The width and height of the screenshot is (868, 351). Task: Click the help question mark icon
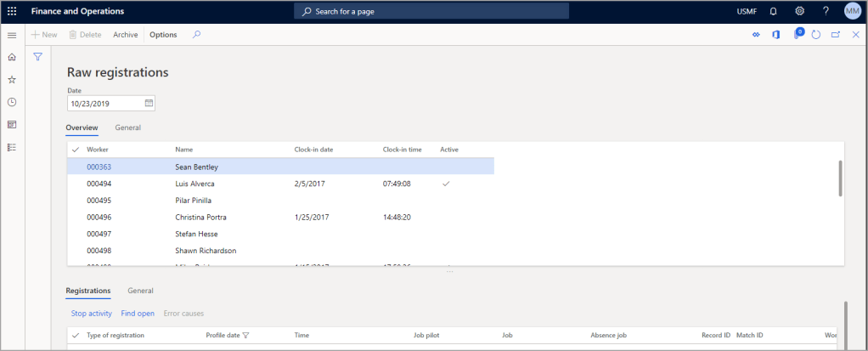point(826,11)
